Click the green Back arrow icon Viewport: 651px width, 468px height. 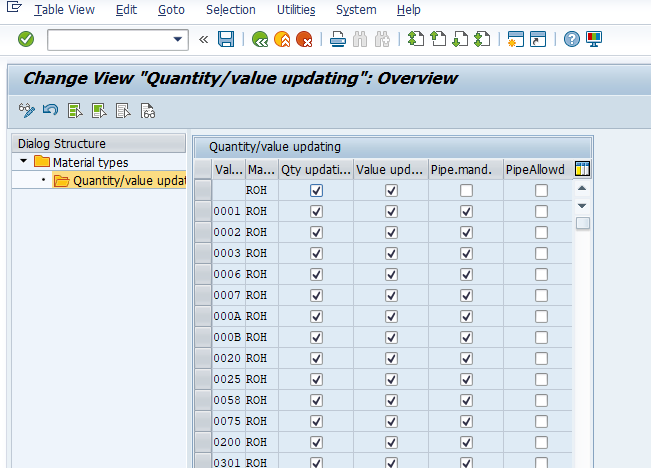pos(260,39)
